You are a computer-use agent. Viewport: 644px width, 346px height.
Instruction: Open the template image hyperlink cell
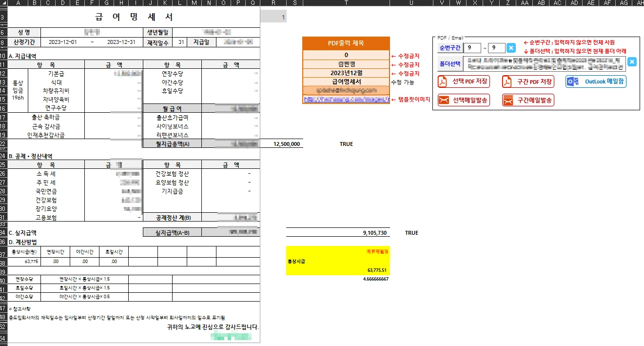point(346,99)
